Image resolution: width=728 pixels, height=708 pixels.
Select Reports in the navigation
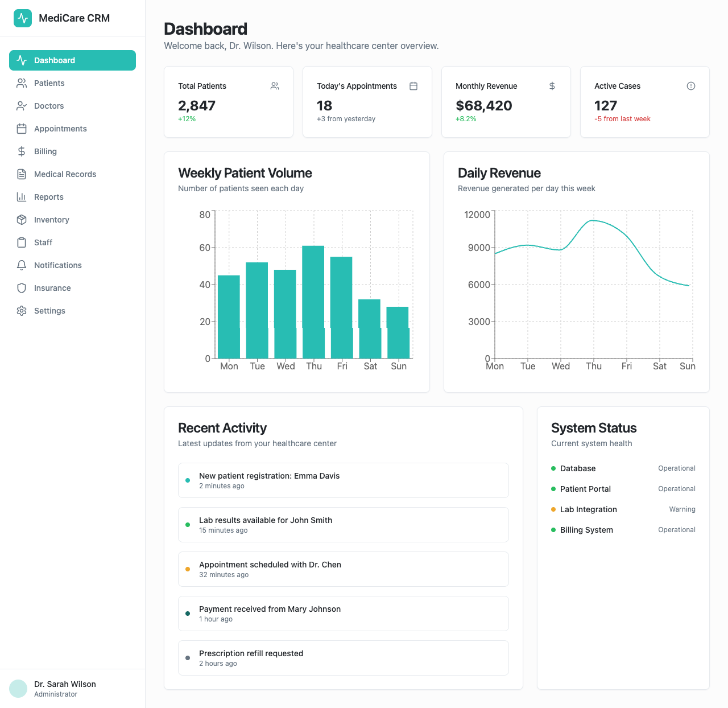pos(49,197)
